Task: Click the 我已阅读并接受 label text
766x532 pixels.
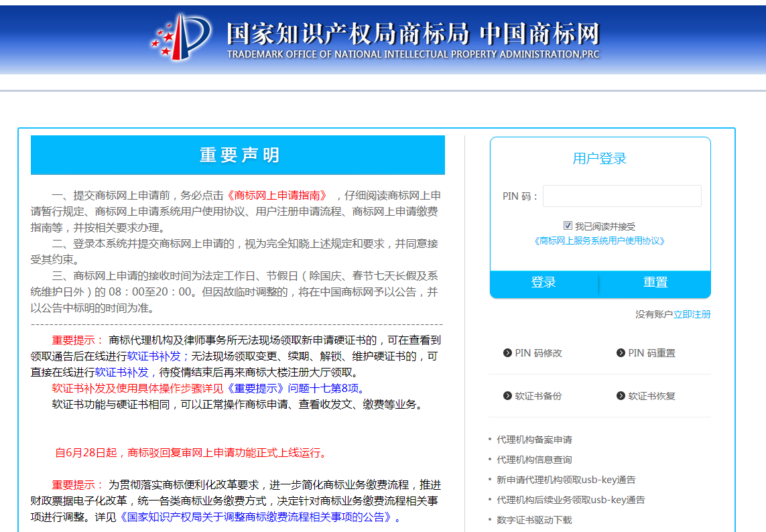Action: [x=605, y=226]
